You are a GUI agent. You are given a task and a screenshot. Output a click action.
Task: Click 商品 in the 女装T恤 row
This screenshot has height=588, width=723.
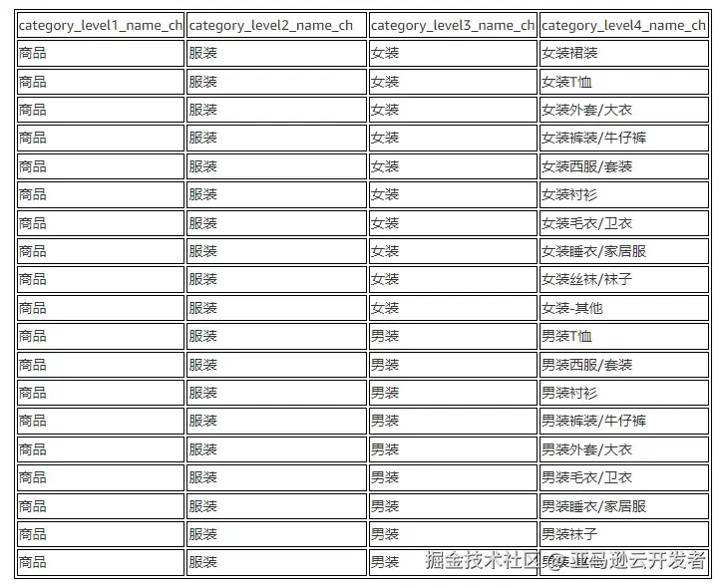tap(101, 82)
